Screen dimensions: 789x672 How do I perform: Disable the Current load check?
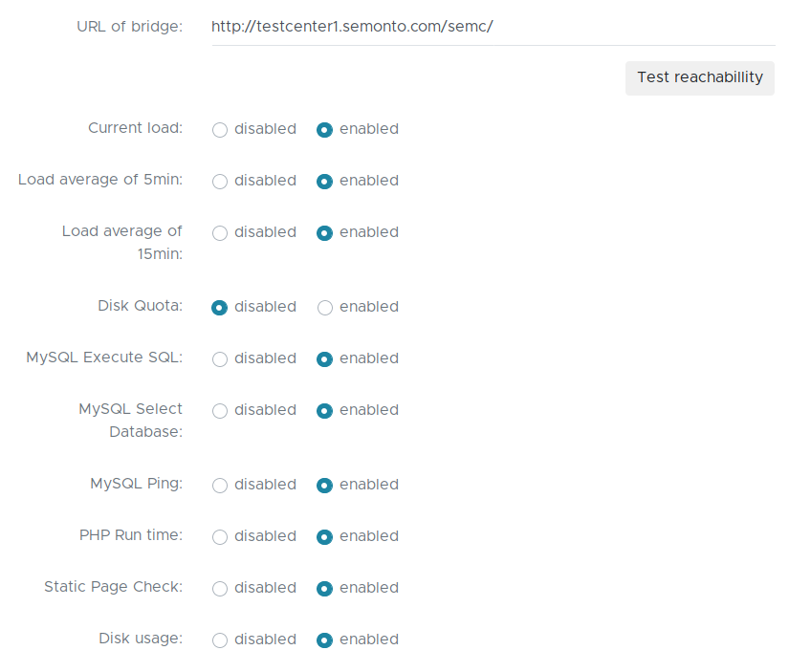pyautogui.click(x=220, y=129)
